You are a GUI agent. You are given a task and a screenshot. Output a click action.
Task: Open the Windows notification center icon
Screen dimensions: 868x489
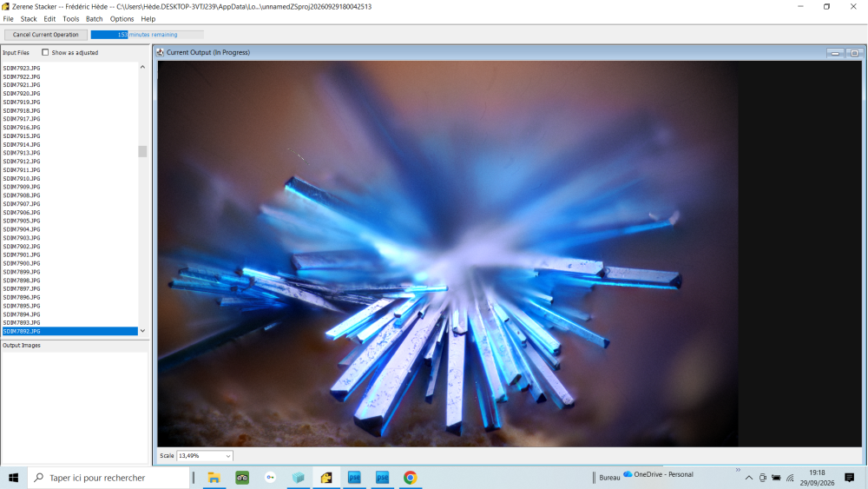tap(849, 478)
